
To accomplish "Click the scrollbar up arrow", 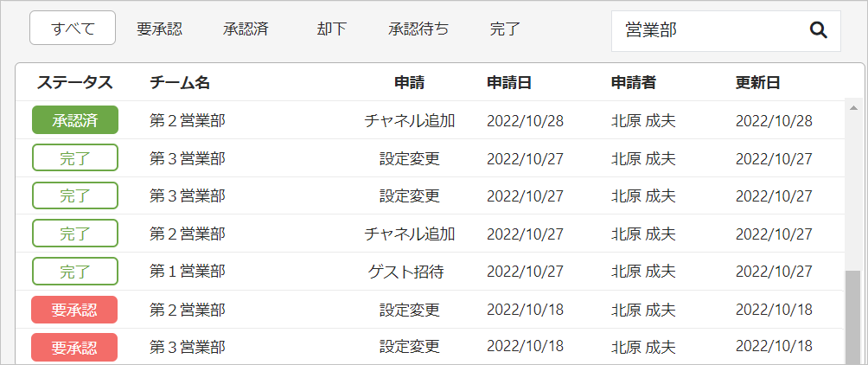I will click(852, 107).
